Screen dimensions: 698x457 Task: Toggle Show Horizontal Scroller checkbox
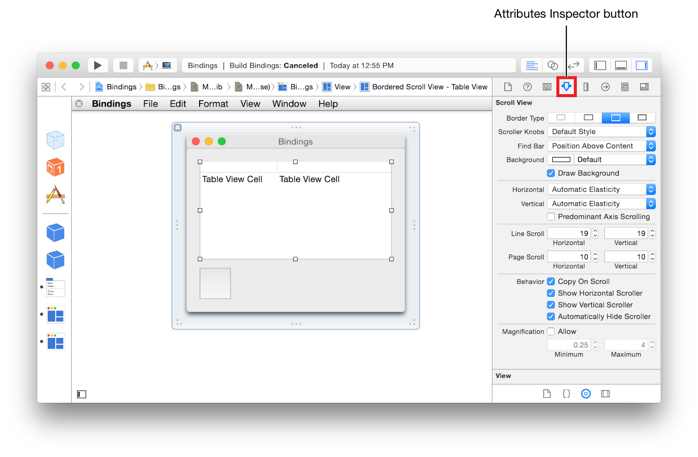(551, 293)
